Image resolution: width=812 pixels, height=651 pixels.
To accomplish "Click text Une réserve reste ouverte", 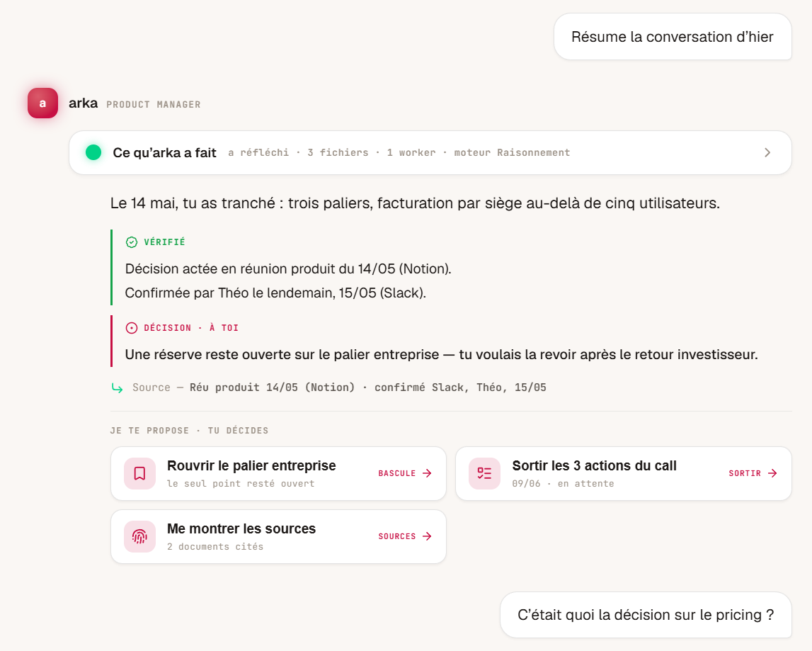I will point(441,354).
